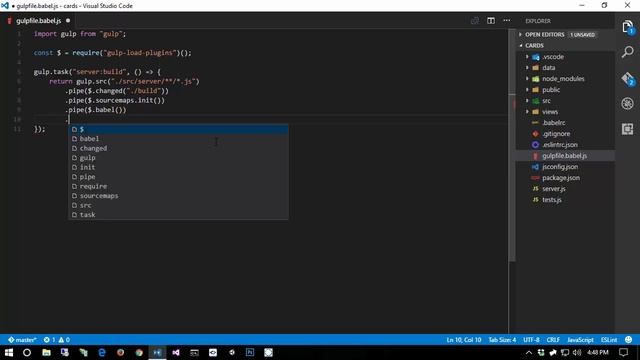Screen dimensions: 640x360
Task: Open the Extensions view icon
Action: coord(628,129)
